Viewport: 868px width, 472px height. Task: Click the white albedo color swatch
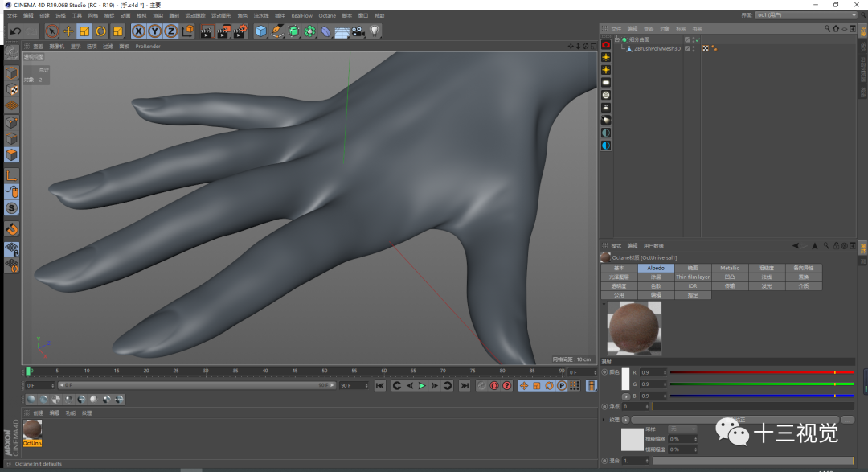(x=625, y=380)
